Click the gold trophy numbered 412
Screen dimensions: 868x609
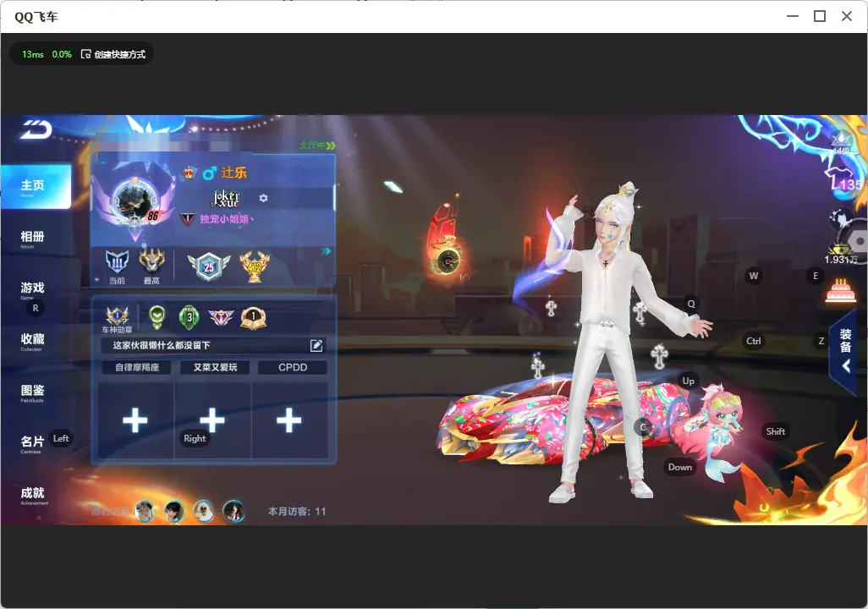255,266
